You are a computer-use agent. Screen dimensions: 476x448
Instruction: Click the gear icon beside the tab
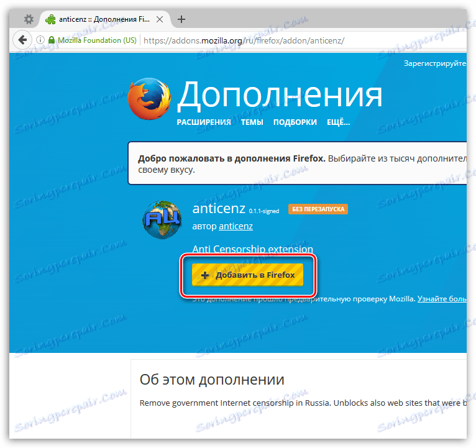(29, 19)
